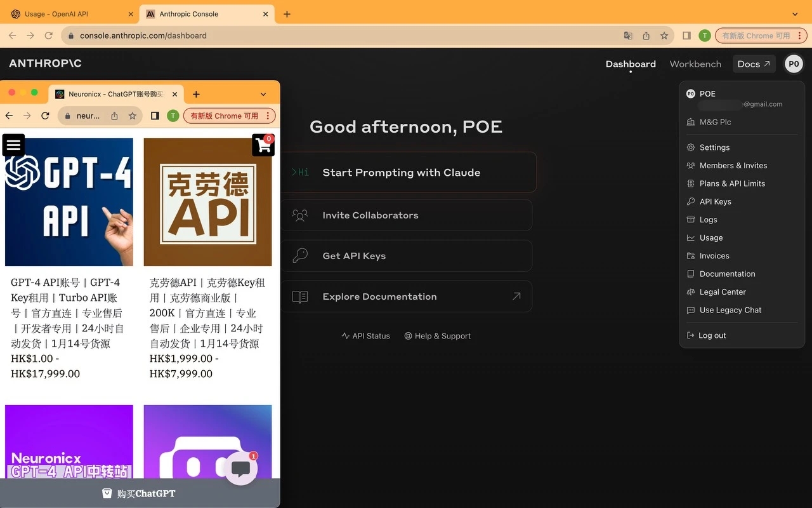Click the Anthropic logo
The image size is (812, 508).
(45, 63)
